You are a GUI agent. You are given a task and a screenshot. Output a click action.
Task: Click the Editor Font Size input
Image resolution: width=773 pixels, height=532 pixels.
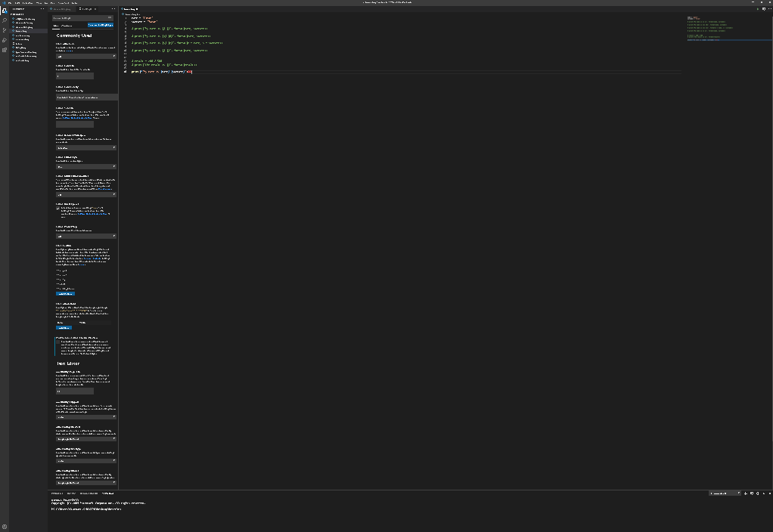[74, 76]
